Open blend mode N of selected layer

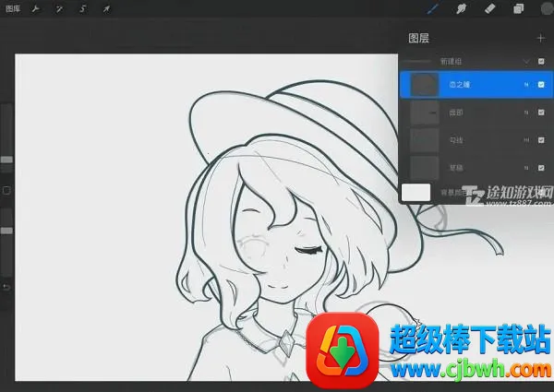click(526, 85)
